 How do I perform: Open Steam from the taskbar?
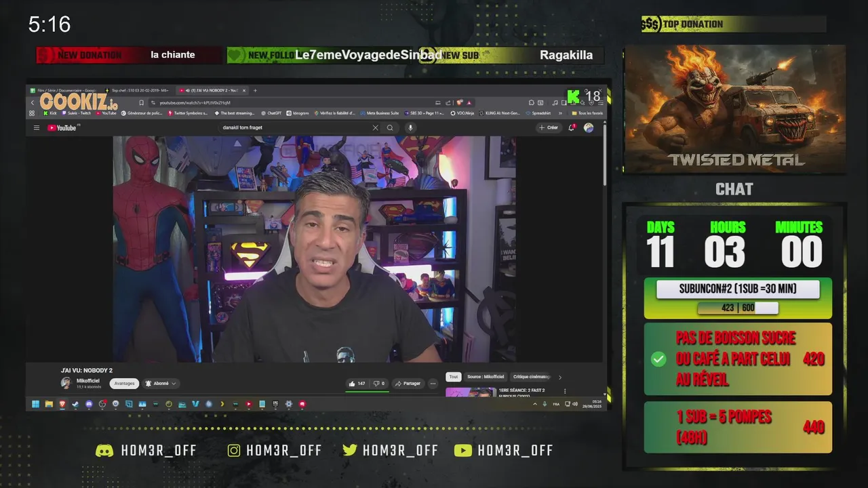tap(75, 404)
